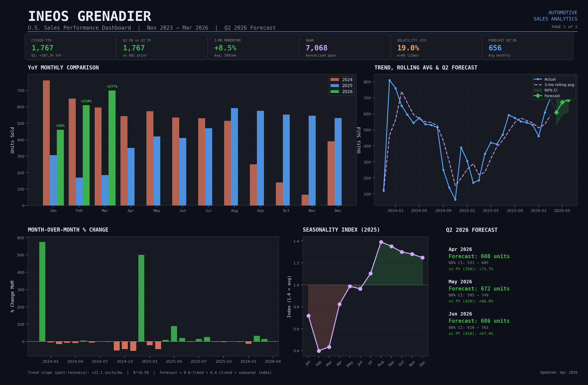Click the 2025 legend color swatch
Image resolution: width=588 pixels, height=385 pixels.
[335, 85]
